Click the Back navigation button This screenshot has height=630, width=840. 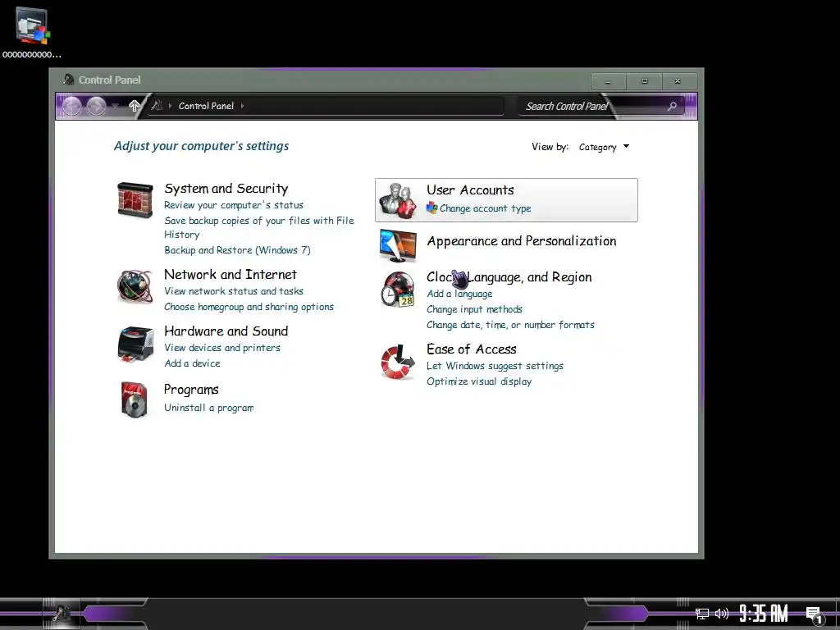coord(72,106)
